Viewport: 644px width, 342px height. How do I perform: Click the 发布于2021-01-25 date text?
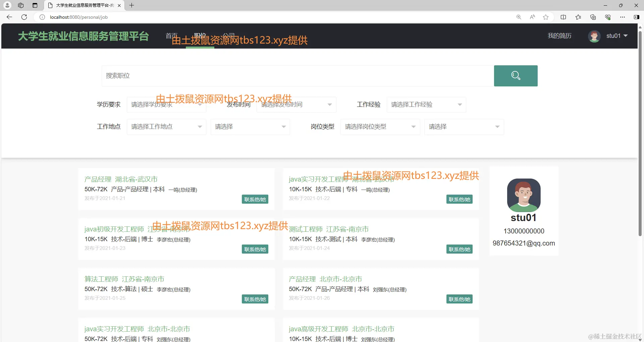click(x=105, y=298)
